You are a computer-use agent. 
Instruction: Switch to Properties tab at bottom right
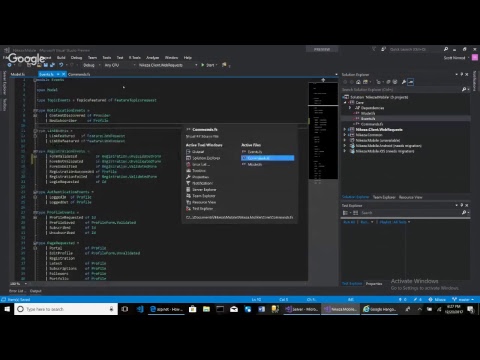click(374, 284)
